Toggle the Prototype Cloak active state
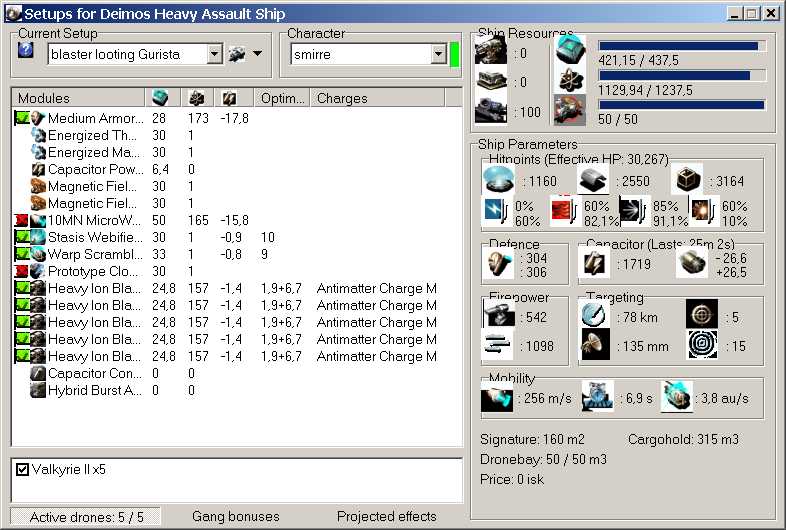 coord(22,271)
